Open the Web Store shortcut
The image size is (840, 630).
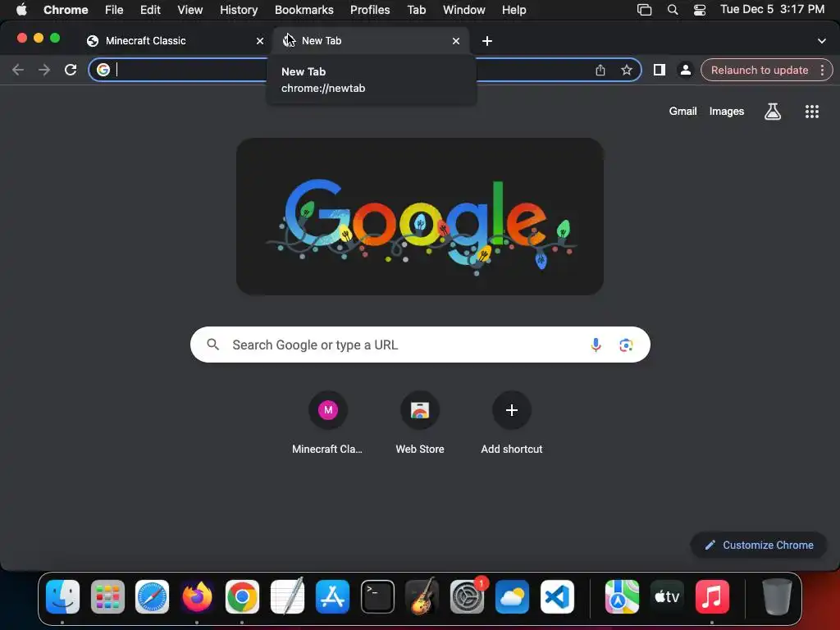point(420,423)
